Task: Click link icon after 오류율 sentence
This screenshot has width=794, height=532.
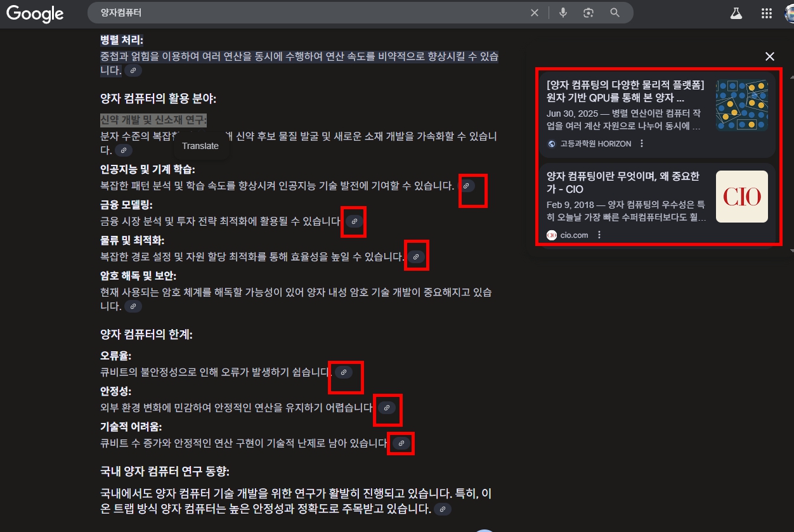Action: coord(344,372)
